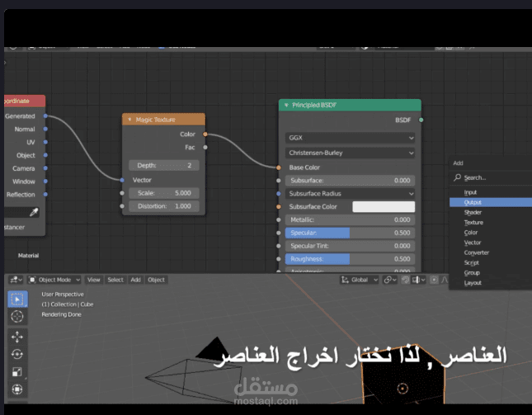Viewport: 532px width, 415px height.
Task: Open Layout category in Add menu
Action: (x=491, y=283)
